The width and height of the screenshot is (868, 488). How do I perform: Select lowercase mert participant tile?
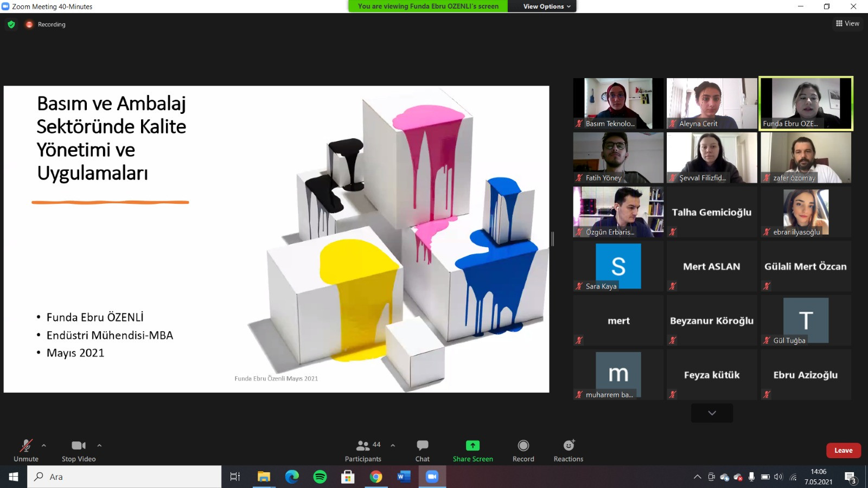[618, 320]
